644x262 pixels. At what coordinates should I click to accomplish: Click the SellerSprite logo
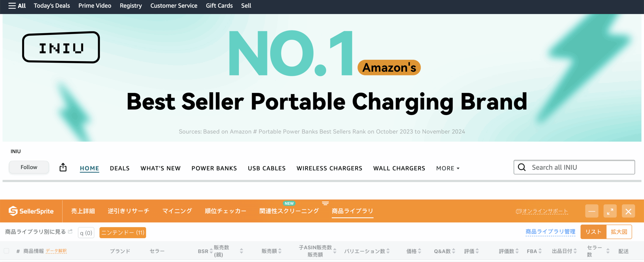click(31, 211)
